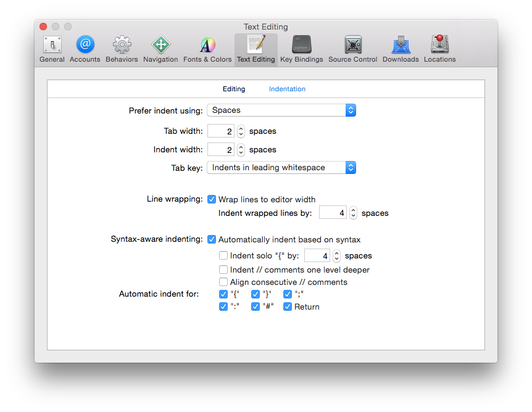Open the Accounts preferences pane
Image resolution: width=532 pixels, height=412 pixels.
(x=85, y=49)
